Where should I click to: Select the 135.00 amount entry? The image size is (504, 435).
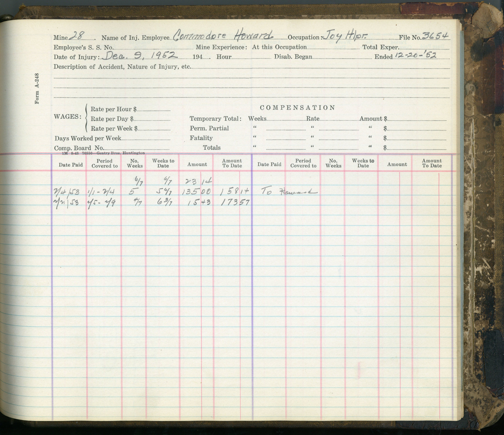(x=196, y=192)
